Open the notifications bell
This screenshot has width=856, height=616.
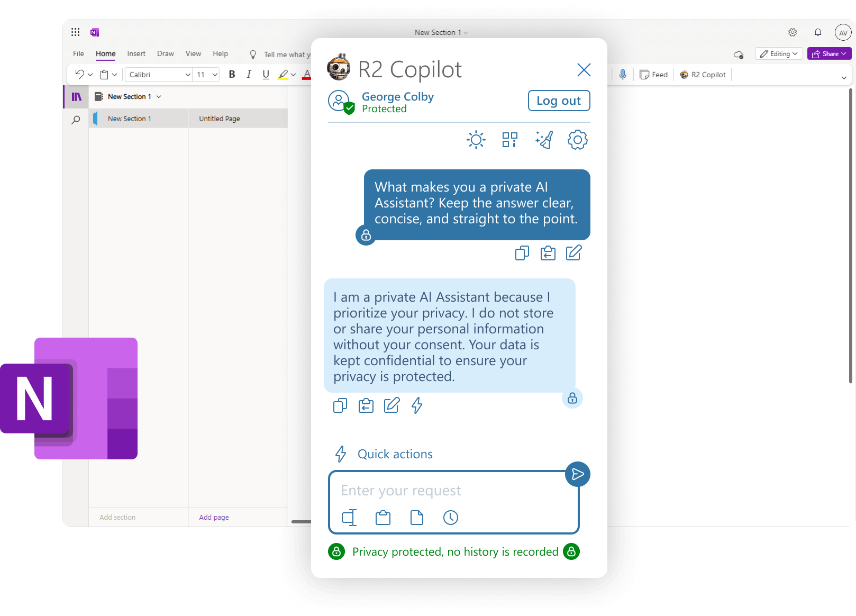point(818,32)
